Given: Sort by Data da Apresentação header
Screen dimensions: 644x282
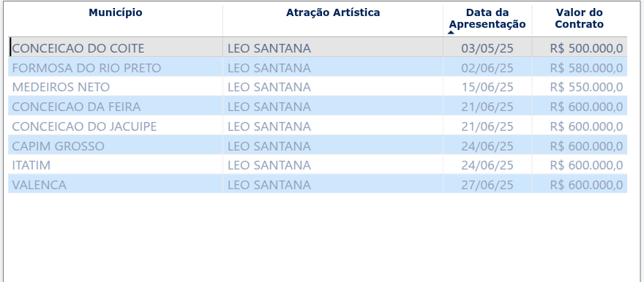Looking at the screenshot, I should point(487,18).
